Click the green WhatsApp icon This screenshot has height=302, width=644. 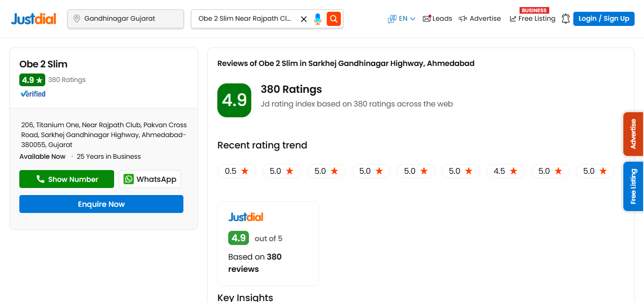point(128,179)
